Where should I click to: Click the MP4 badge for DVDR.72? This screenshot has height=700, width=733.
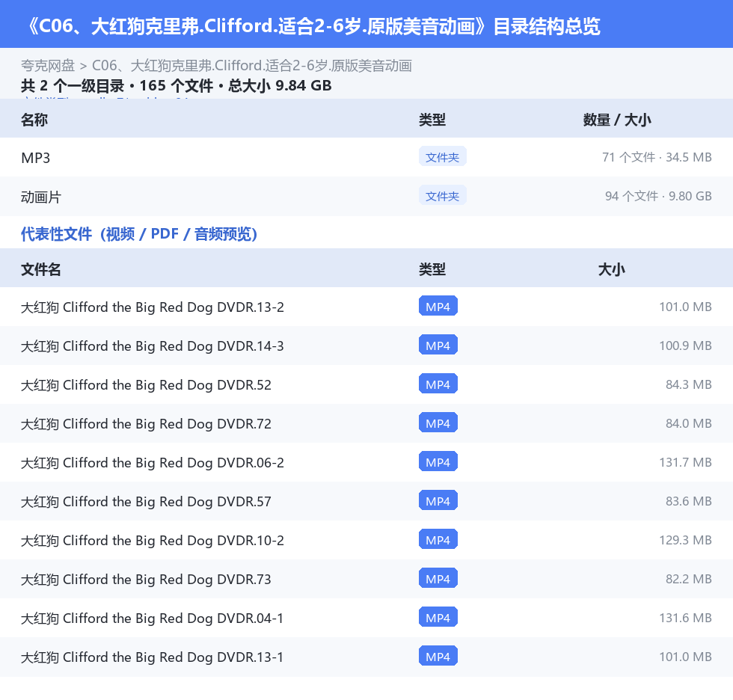(x=438, y=423)
